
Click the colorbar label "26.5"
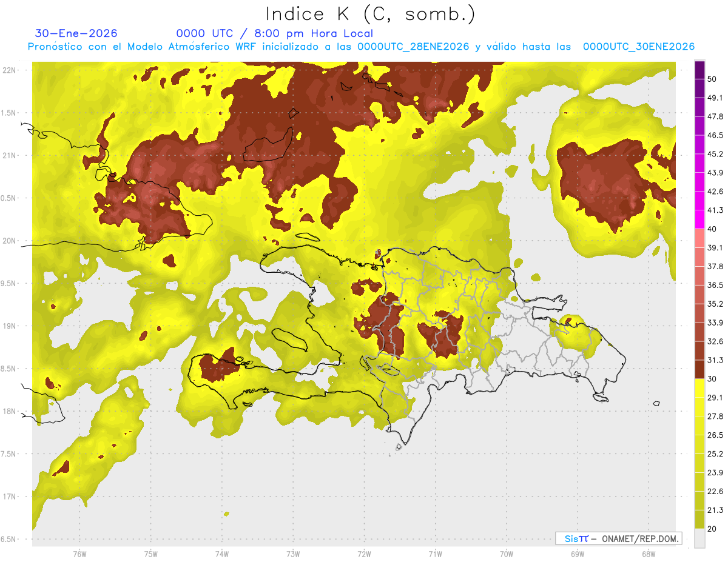click(x=715, y=435)
